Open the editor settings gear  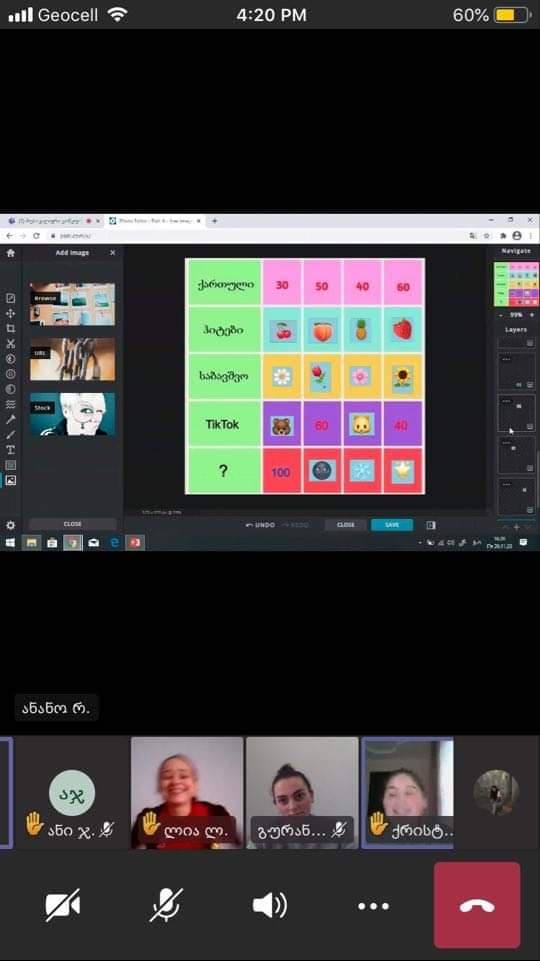(10, 525)
